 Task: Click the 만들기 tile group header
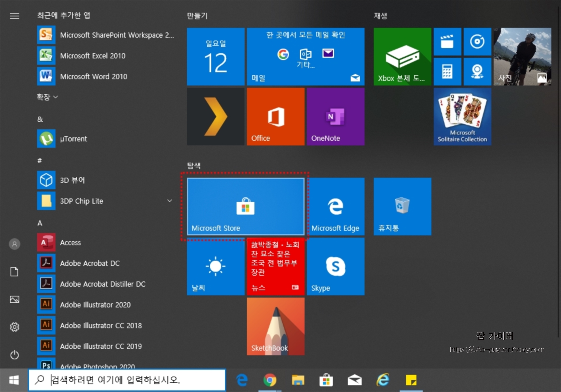197,16
